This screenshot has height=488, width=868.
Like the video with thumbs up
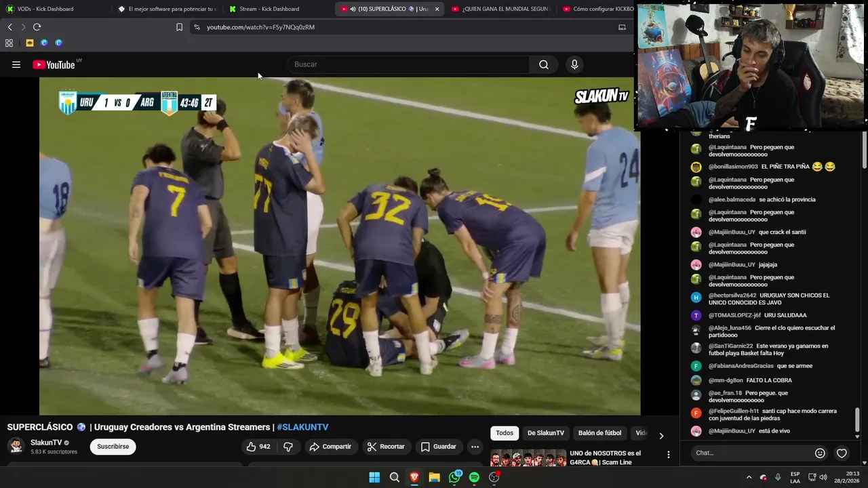(258, 447)
